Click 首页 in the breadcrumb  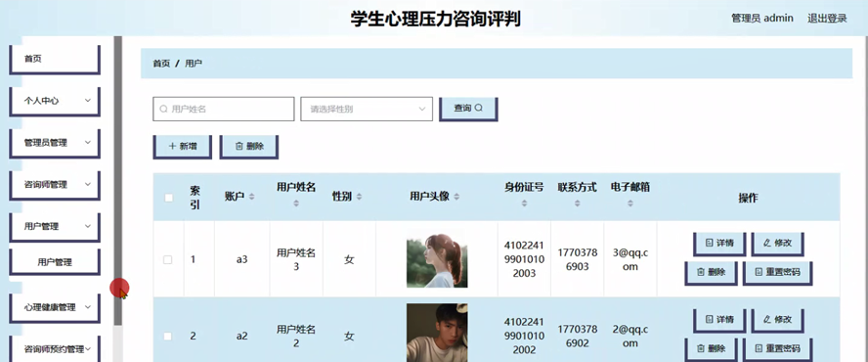point(161,64)
